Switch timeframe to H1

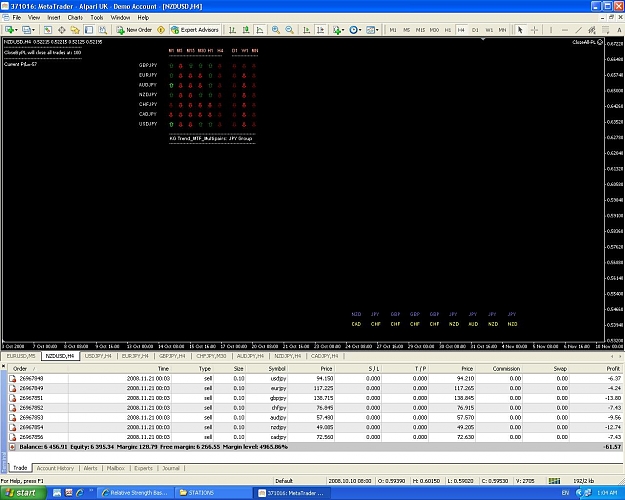[x=448, y=30]
